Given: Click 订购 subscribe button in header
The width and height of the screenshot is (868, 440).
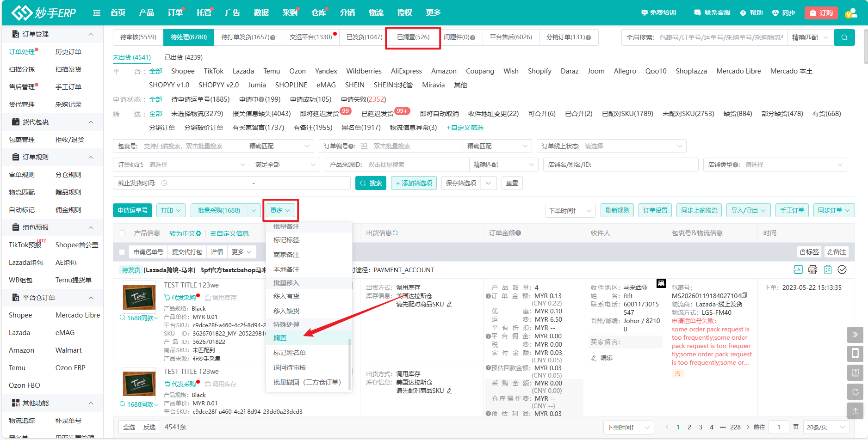Looking at the screenshot, I should point(821,13).
